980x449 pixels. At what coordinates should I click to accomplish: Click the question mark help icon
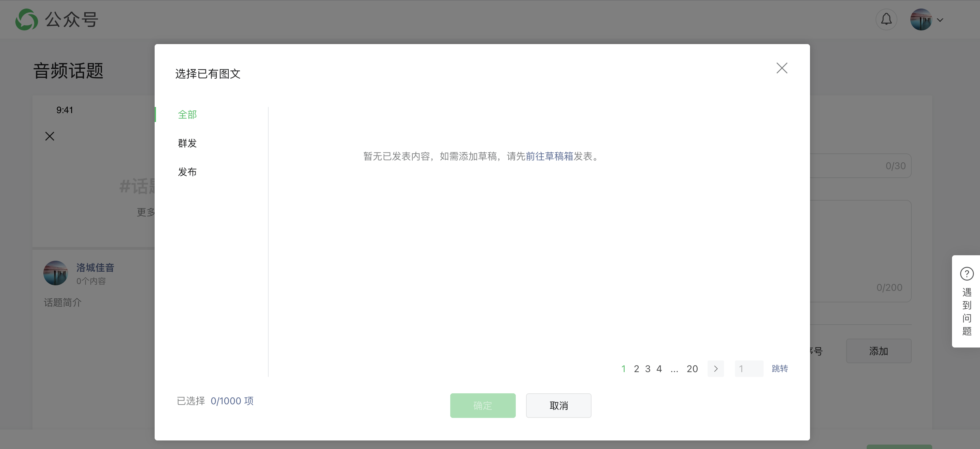point(966,273)
